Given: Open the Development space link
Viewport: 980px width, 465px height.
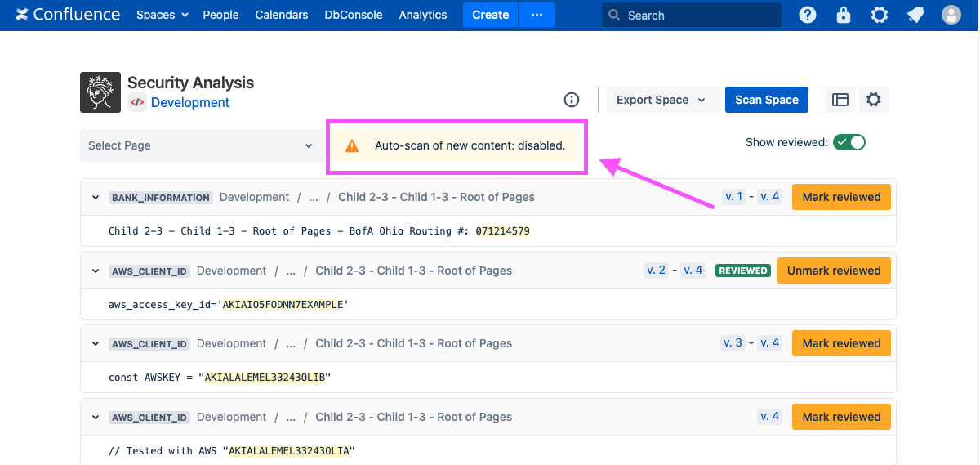Looking at the screenshot, I should point(189,102).
